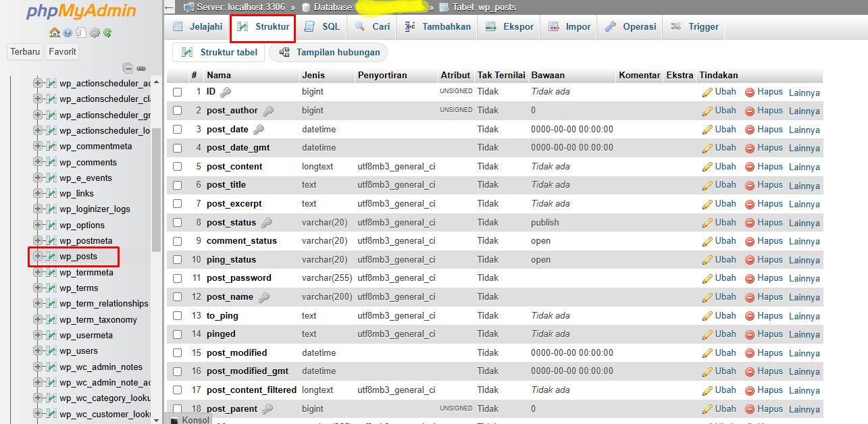Click pencil edit icon for pinged row
Viewport: 868px width, 424px height.
707,334
